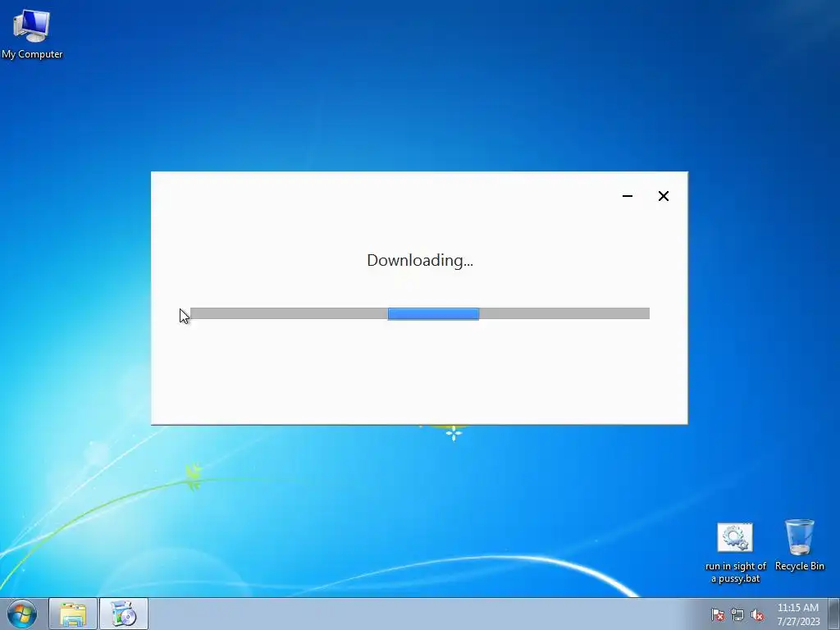Image resolution: width=840 pixels, height=630 pixels.
Task: Click the muted volume tray icon
Action: [757, 614]
